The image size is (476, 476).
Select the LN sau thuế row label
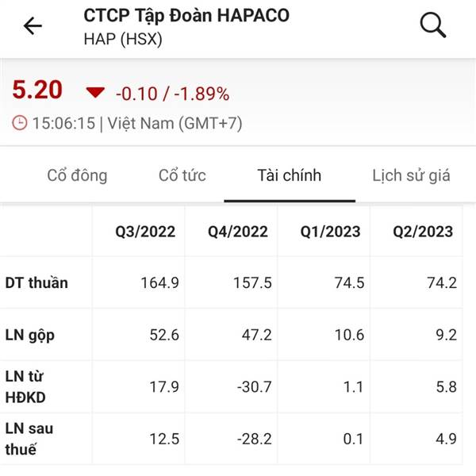point(29,440)
